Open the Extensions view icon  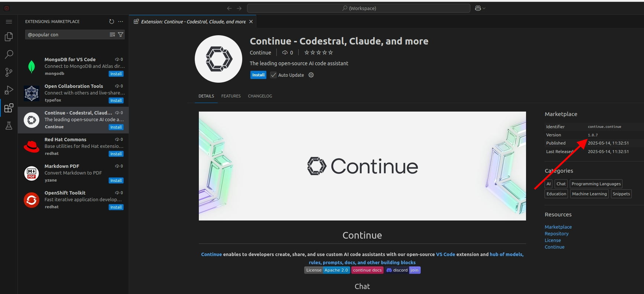[x=9, y=108]
